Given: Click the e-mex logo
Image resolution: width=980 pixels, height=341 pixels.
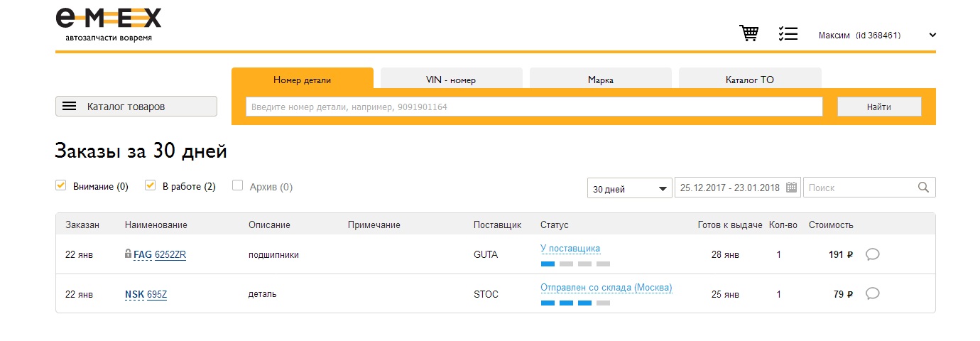Looking at the screenshot, I should [x=109, y=24].
